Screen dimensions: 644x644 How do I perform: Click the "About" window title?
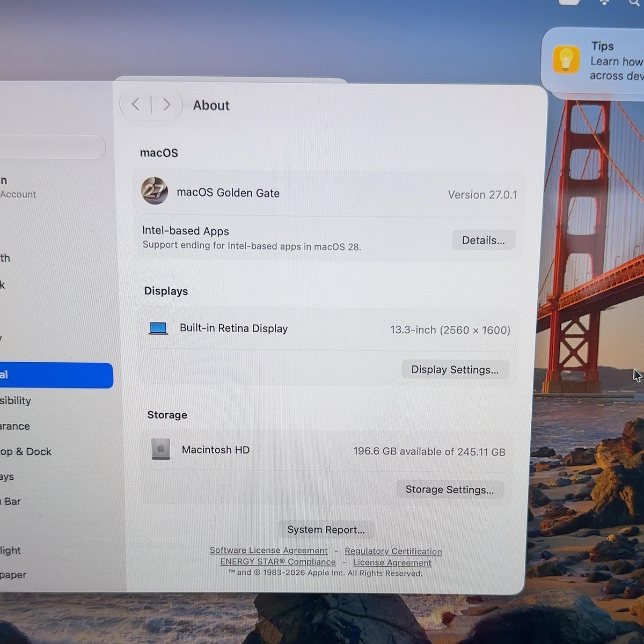211,105
